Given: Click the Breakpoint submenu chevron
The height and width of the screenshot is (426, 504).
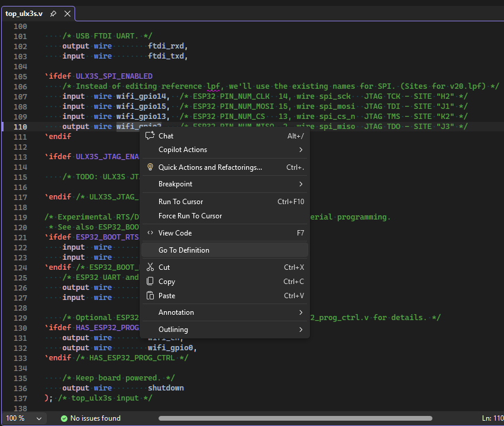Looking at the screenshot, I should pyautogui.click(x=301, y=184).
